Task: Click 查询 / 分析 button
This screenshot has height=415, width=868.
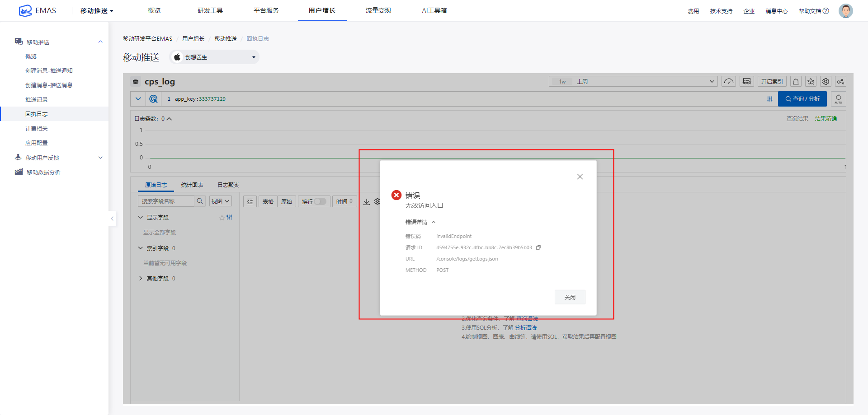Action: click(x=802, y=99)
